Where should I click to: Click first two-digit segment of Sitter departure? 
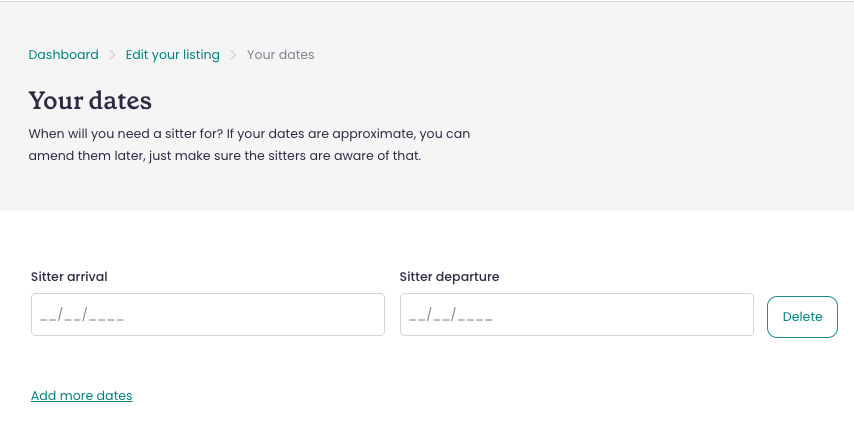pos(417,316)
